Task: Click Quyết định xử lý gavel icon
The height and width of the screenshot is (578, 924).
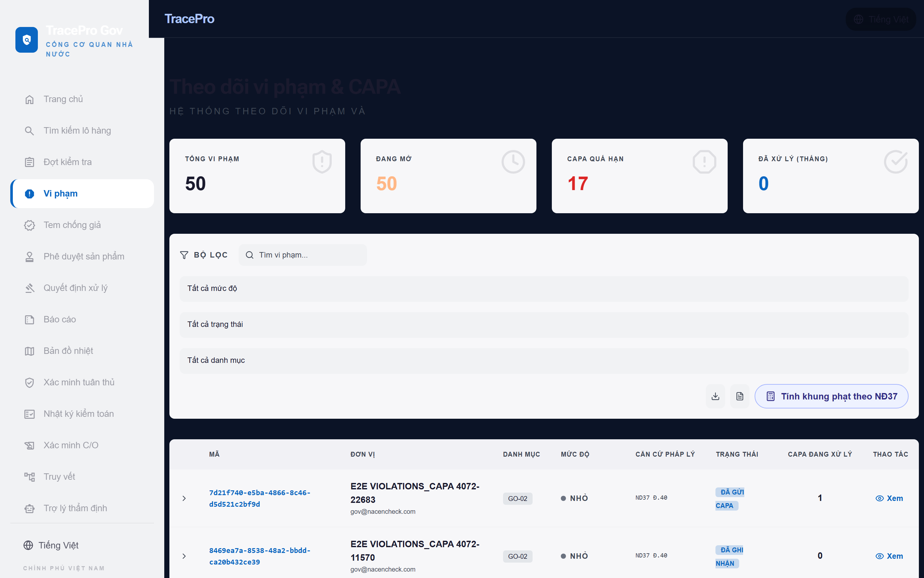Action: pyautogui.click(x=30, y=288)
